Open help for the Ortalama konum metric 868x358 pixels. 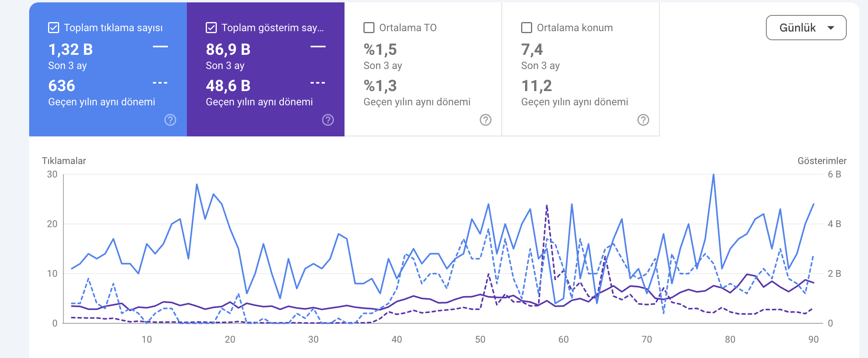point(643,119)
